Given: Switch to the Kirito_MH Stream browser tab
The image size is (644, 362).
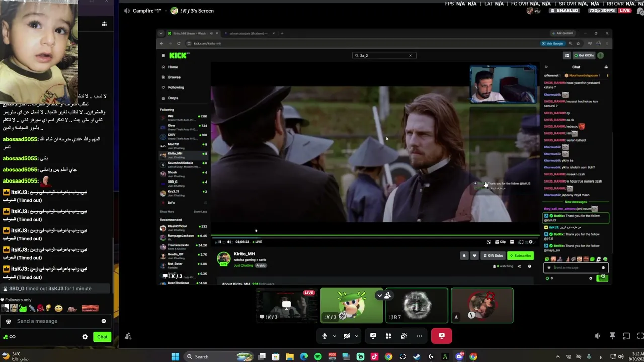Looking at the screenshot, I should pyautogui.click(x=192, y=33).
